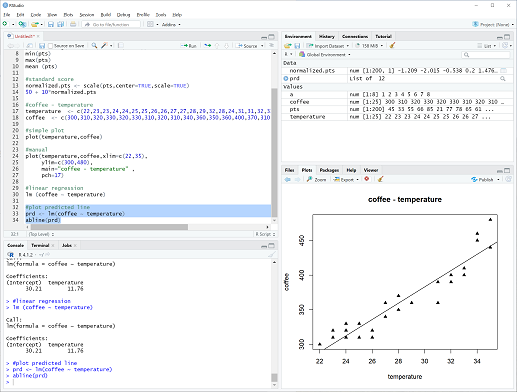
Task: Click the Refresh environment icon
Action: [x=506, y=45]
